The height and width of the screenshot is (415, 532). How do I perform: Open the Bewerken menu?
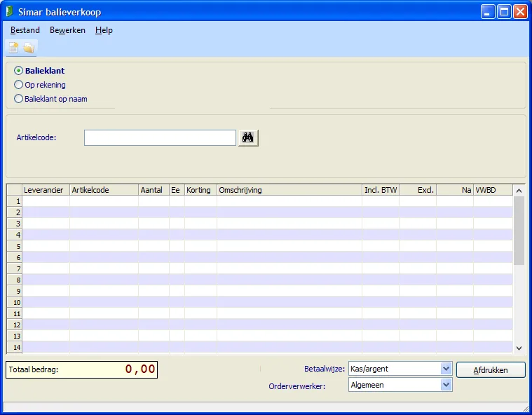(x=67, y=30)
